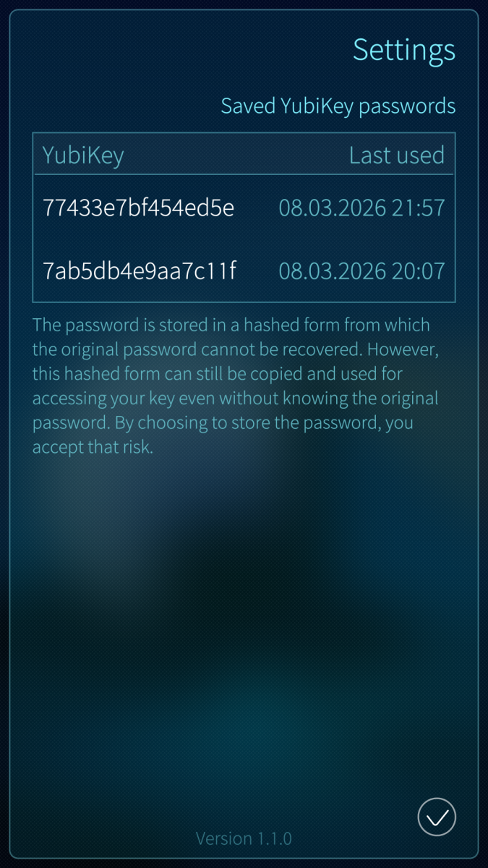Screen dimensions: 488x868
Task: Click the YubiKey column header
Action: pyautogui.click(x=83, y=156)
